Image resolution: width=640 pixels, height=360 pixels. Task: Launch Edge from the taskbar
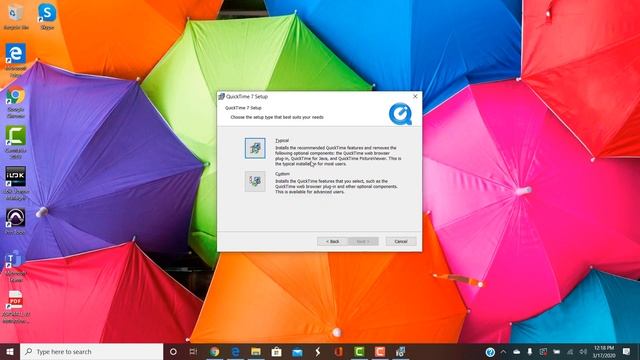[235, 351]
